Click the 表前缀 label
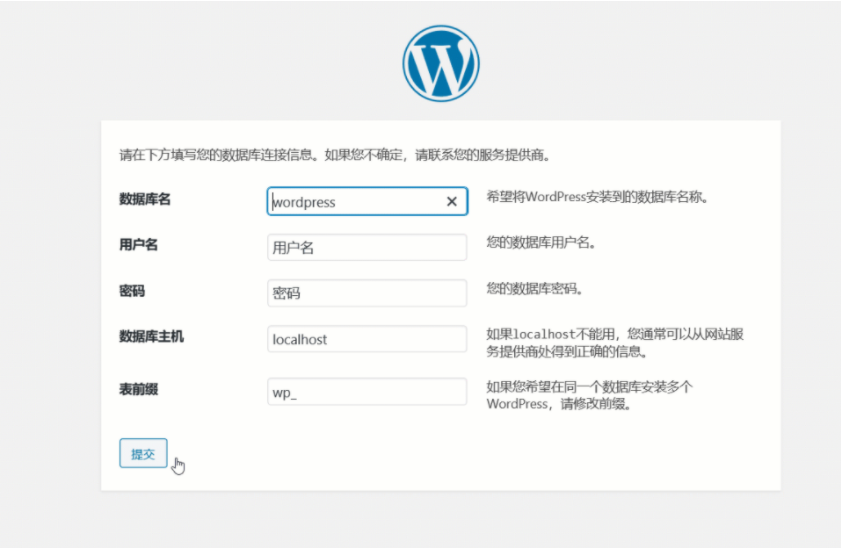This screenshot has width=841, height=548. [138, 389]
